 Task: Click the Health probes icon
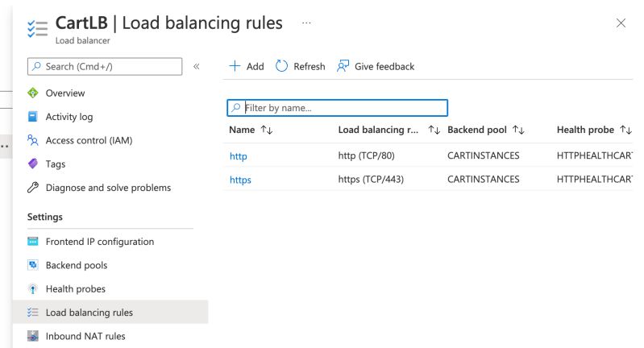point(33,289)
